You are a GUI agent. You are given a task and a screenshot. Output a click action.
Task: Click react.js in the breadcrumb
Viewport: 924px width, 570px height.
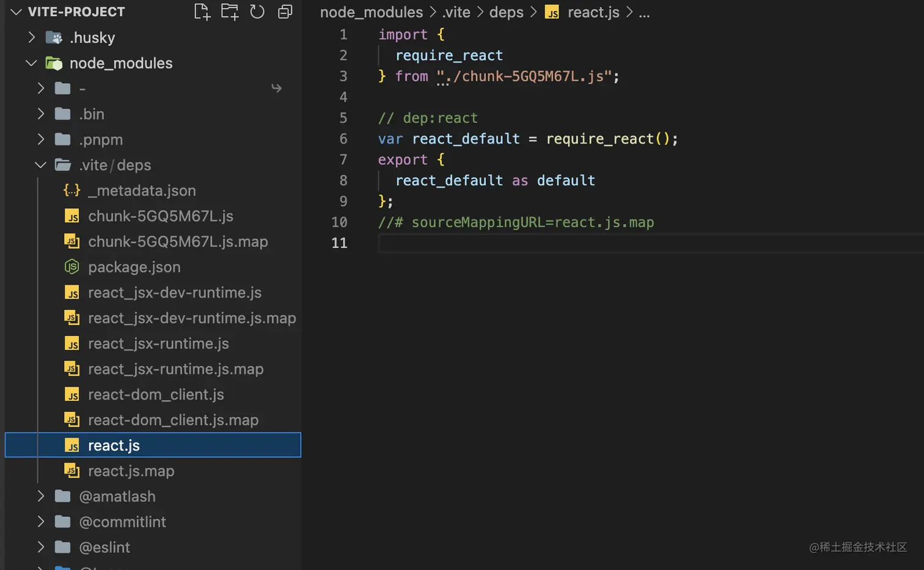(x=593, y=12)
